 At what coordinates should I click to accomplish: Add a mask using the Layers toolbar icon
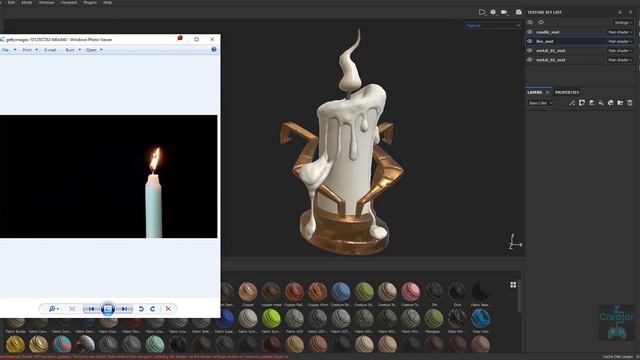coord(582,103)
